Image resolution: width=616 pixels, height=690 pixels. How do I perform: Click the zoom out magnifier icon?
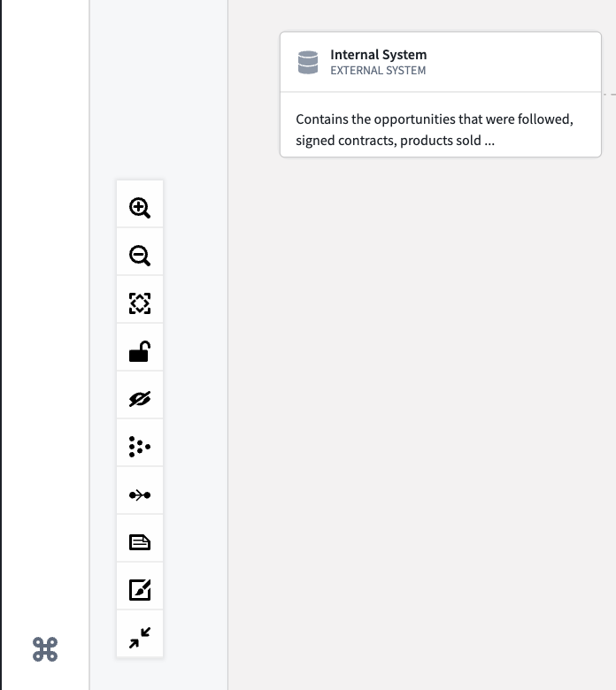pyautogui.click(x=140, y=256)
